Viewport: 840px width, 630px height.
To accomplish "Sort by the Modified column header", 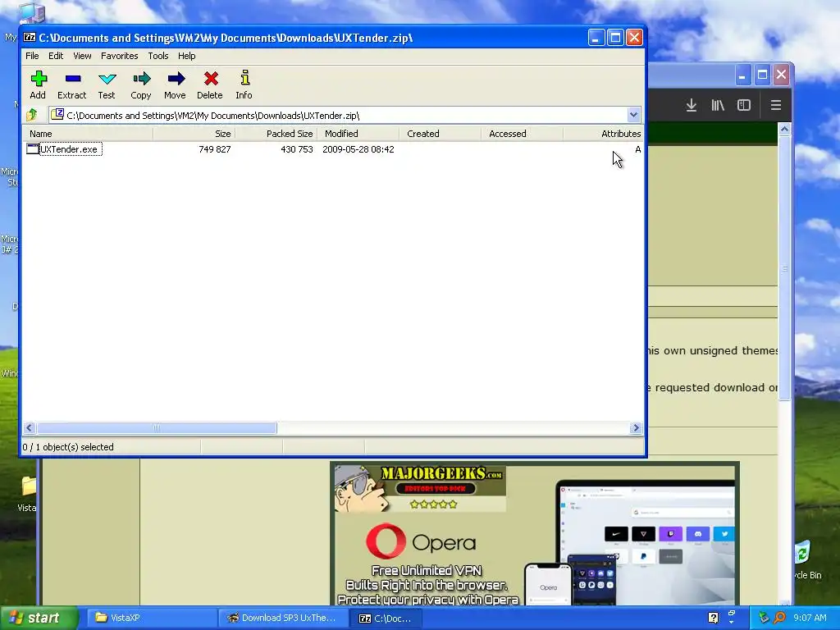I will tap(358, 134).
